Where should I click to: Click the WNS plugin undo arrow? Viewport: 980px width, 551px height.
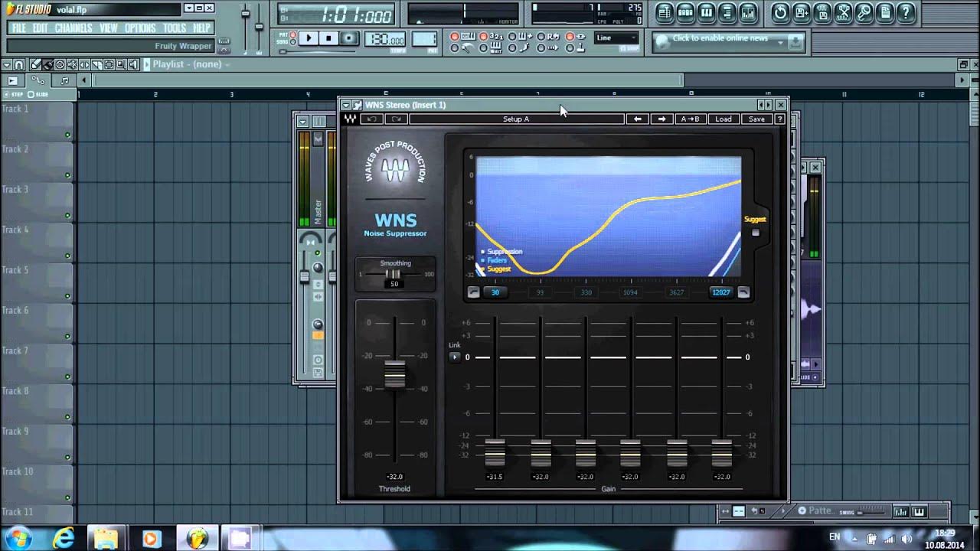tap(371, 119)
